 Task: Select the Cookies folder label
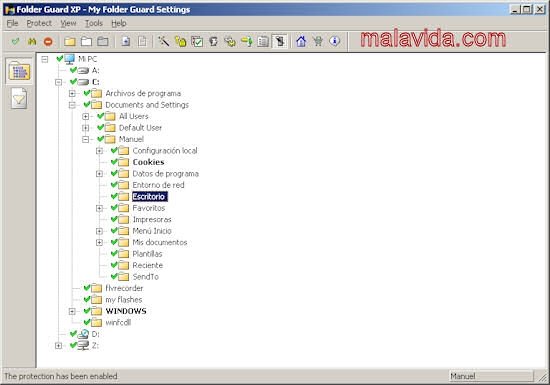click(x=148, y=162)
